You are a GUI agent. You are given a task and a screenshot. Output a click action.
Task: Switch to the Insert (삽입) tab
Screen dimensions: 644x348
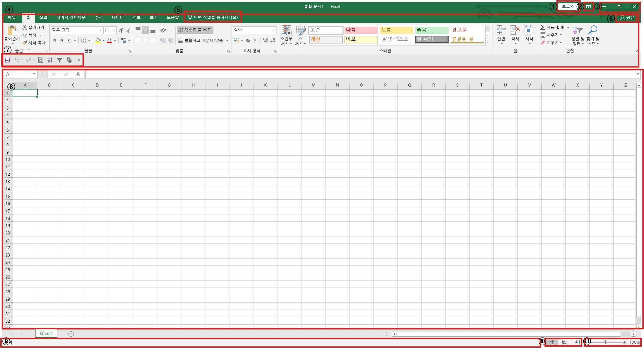point(43,17)
